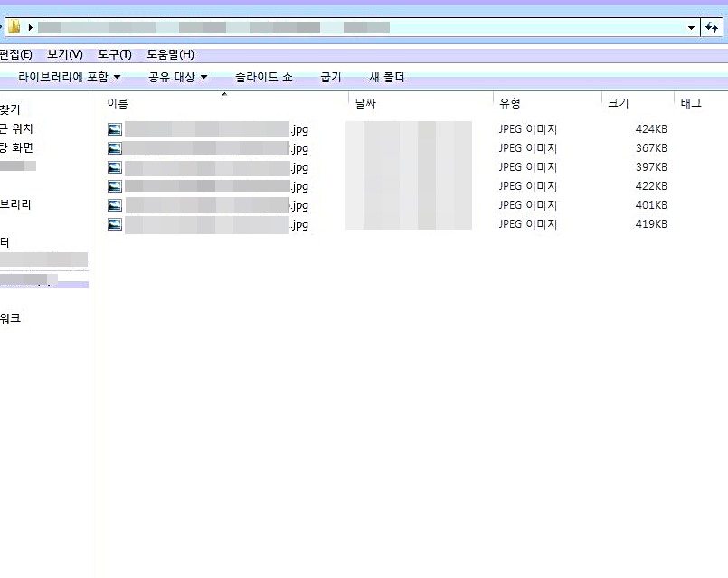728x578 pixels.
Task: Select the 근 위치 sidebar item
Action: [x=16, y=128]
